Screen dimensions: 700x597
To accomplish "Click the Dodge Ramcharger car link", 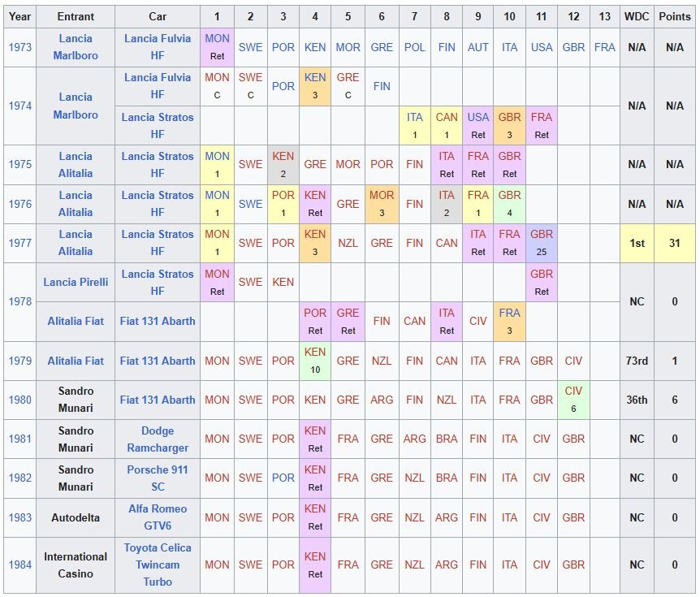I will (158, 439).
